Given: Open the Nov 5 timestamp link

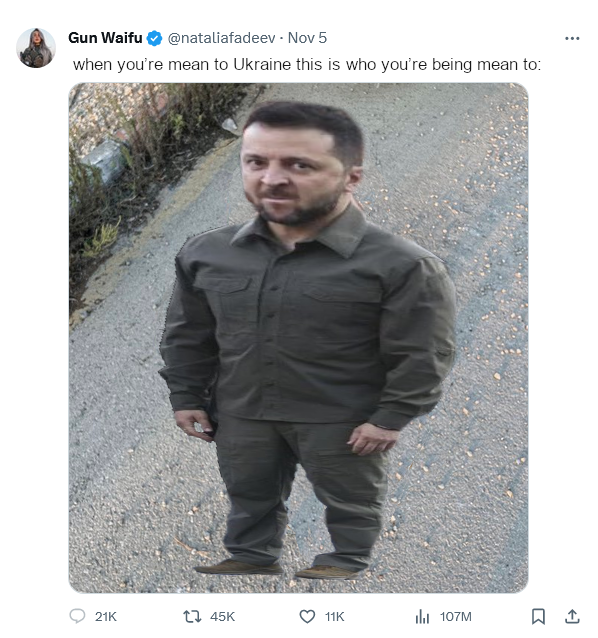Looking at the screenshot, I should (307, 38).
